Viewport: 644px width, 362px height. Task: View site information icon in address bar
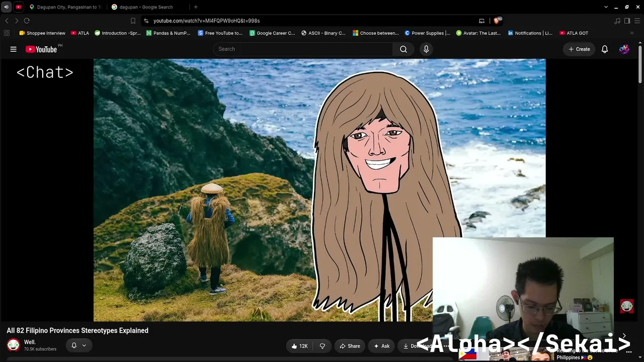click(146, 21)
